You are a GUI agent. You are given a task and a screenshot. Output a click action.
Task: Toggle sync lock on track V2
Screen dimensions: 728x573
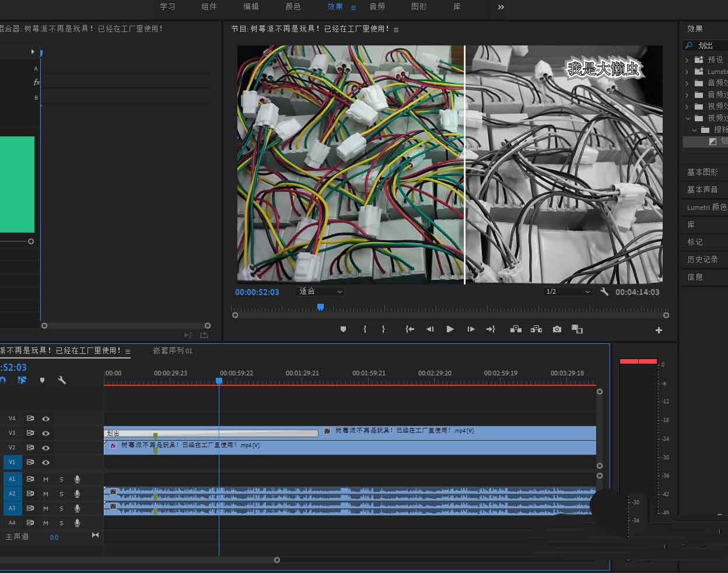coord(30,448)
